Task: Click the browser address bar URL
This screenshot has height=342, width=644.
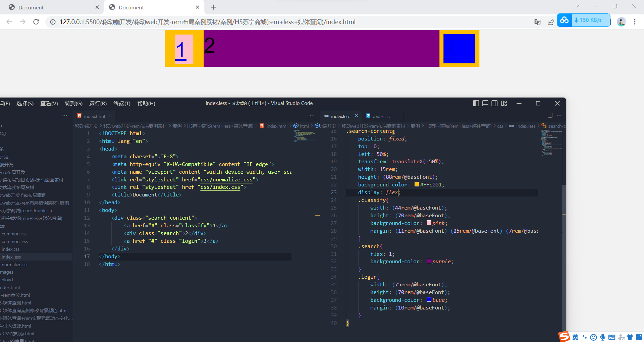Action: click(x=207, y=22)
